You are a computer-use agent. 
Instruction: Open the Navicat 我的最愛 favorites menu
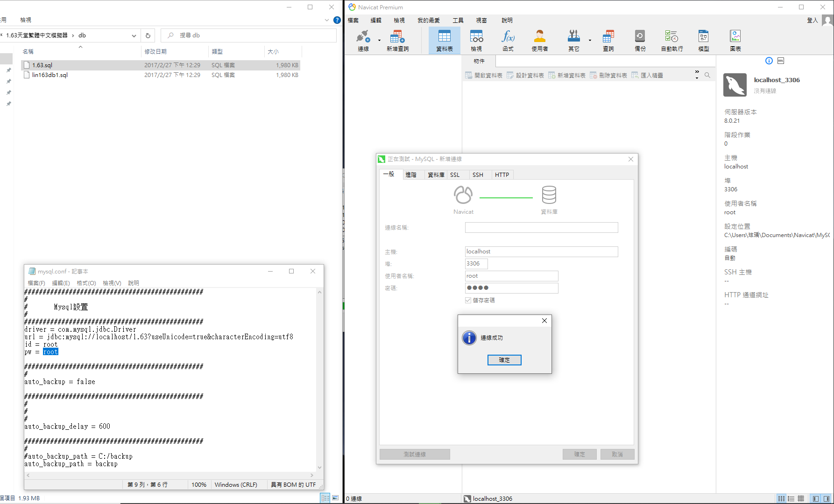tap(429, 21)
